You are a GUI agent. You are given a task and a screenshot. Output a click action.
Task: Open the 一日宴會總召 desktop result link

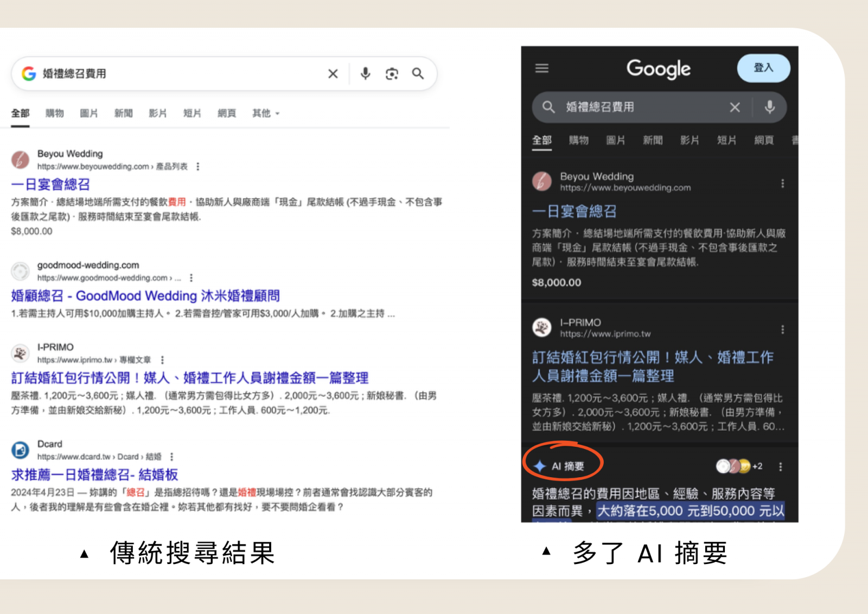click(x=50, y=185)
